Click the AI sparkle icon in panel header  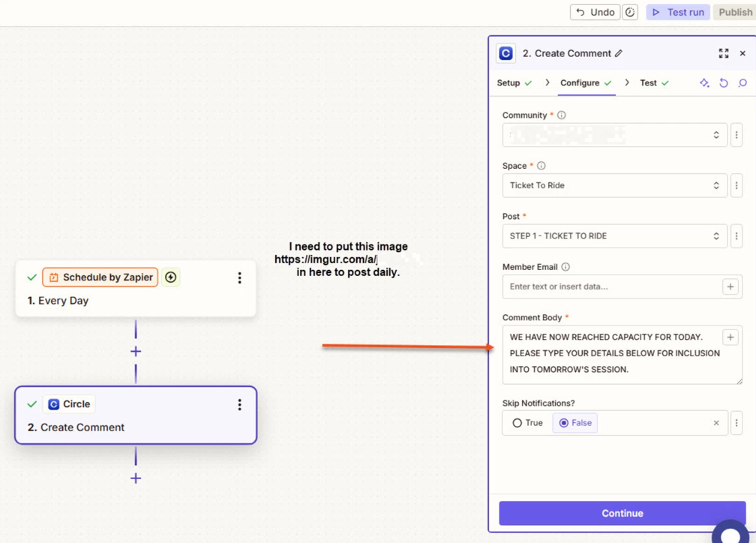click(704, 83)
